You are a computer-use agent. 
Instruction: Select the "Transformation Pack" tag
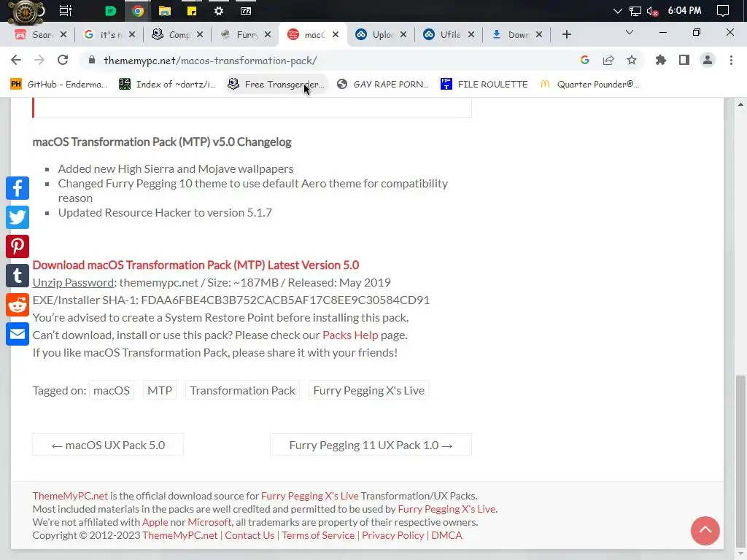click(x=242, y=390)
